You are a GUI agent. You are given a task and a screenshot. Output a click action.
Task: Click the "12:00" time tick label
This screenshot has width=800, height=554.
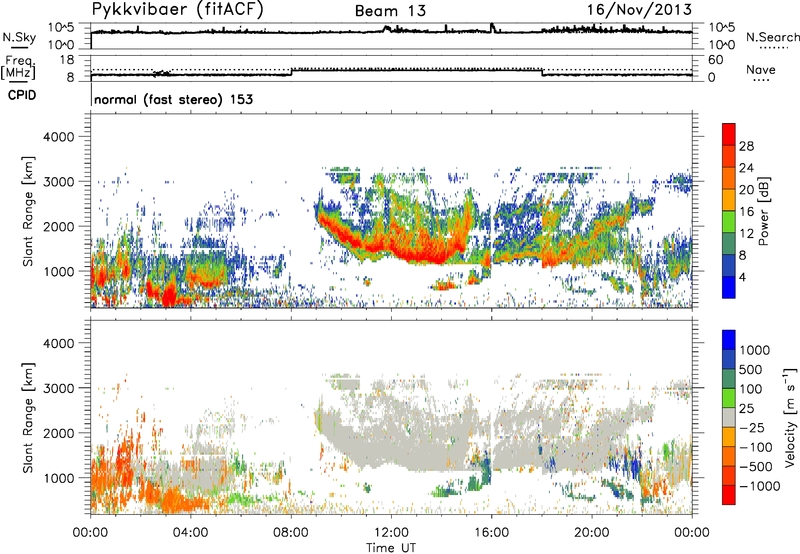(x=391, y=533)
